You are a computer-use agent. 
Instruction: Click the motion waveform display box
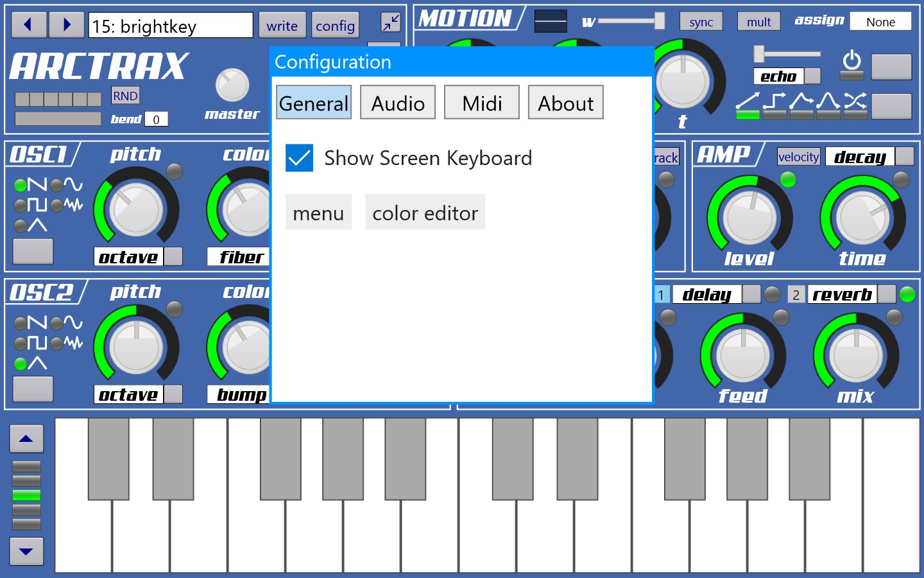pyautogui.click(x=551, y=21)
